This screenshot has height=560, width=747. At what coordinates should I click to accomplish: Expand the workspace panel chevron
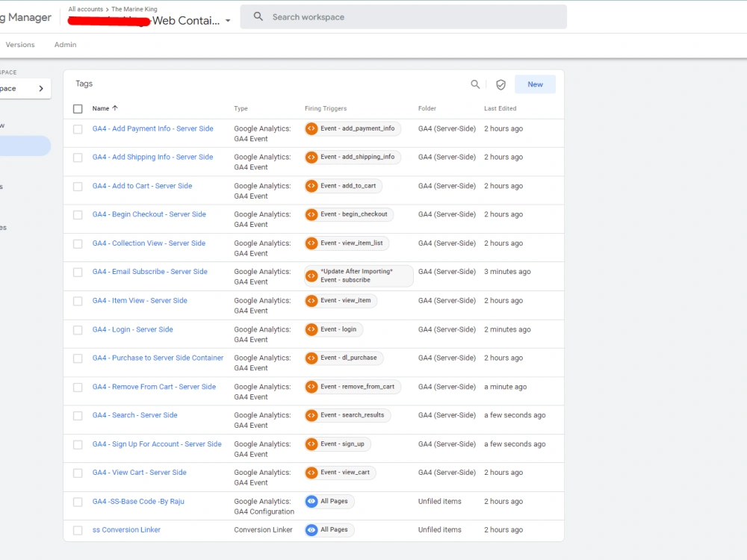pyautogui.click(x=41, y=87)
